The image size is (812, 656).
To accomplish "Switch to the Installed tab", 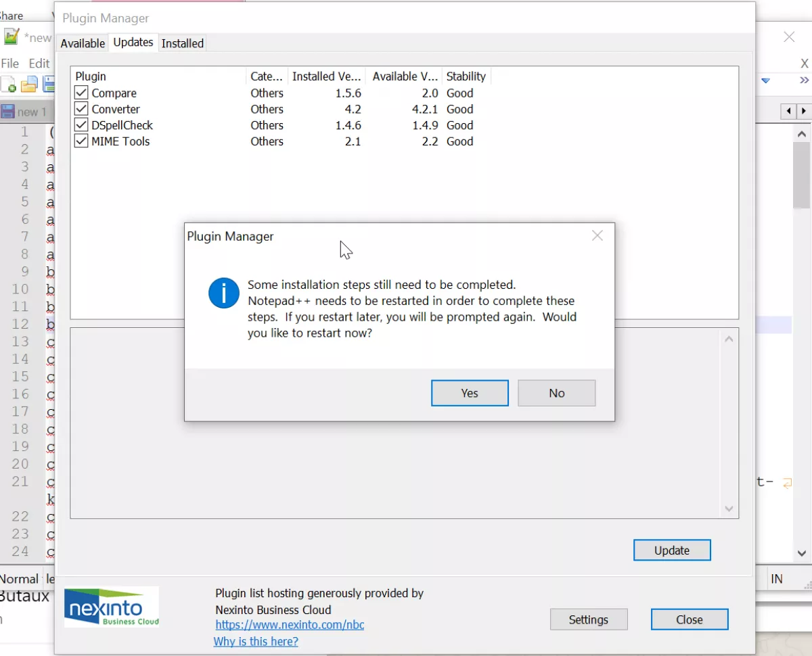I will tap(183, 43).
